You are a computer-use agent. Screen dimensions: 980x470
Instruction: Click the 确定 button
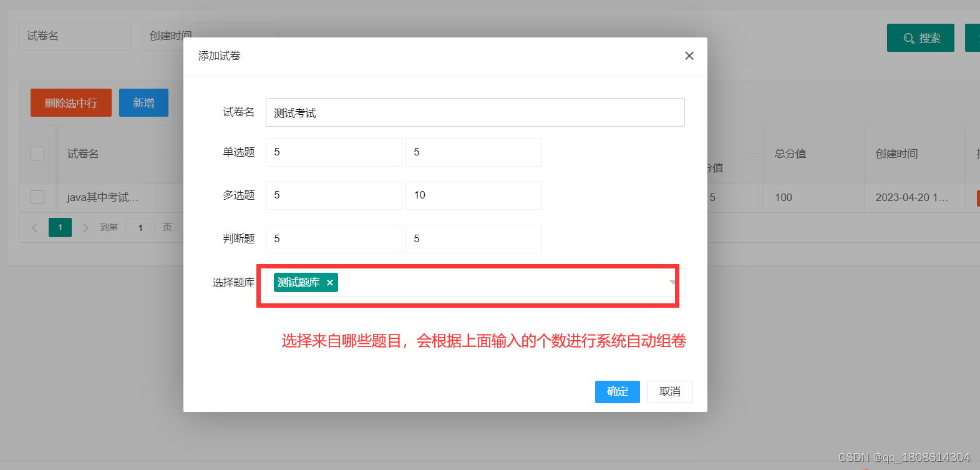pos(618,391)
